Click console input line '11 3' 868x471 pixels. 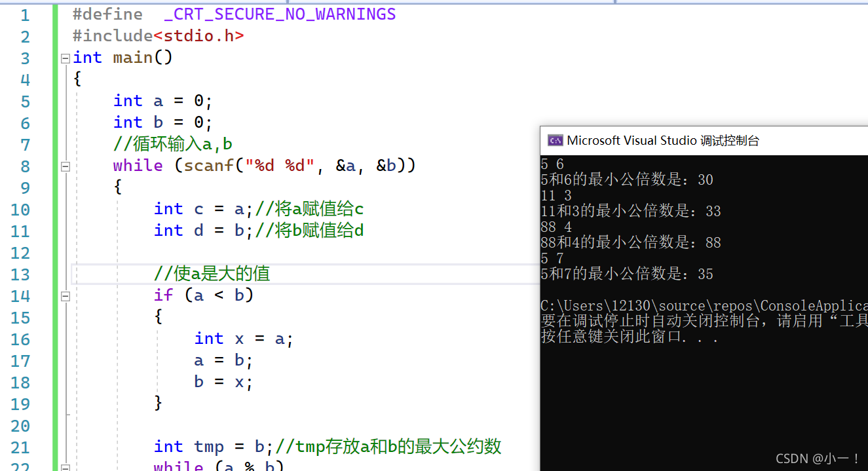click(x=556, y=195)
